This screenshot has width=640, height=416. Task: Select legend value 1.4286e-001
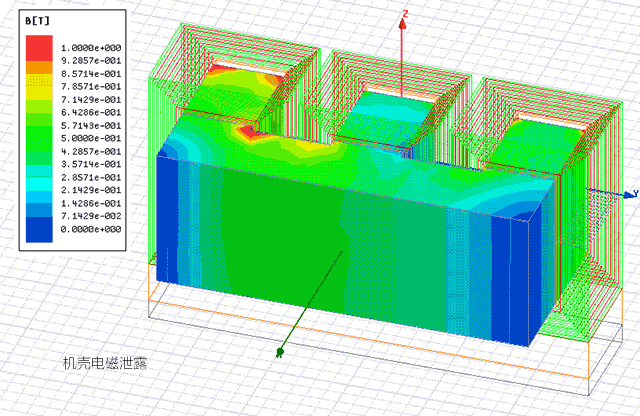click(91, 203)
